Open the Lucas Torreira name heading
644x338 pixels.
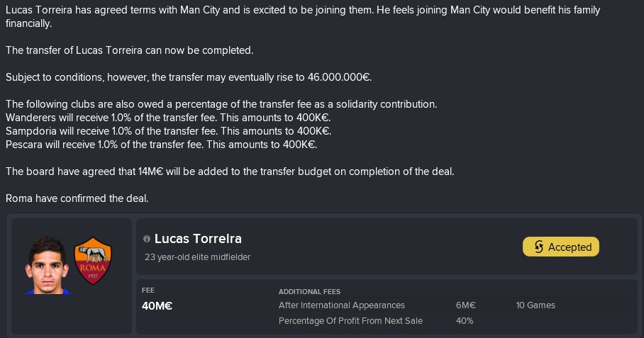pos(198,239)
